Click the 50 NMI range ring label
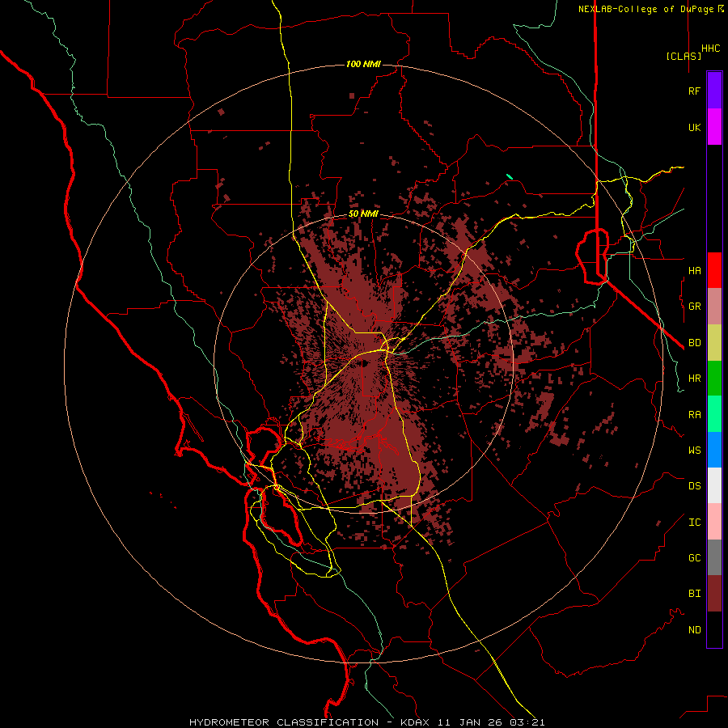Screen dimensions: 728x728 (363, 214)
